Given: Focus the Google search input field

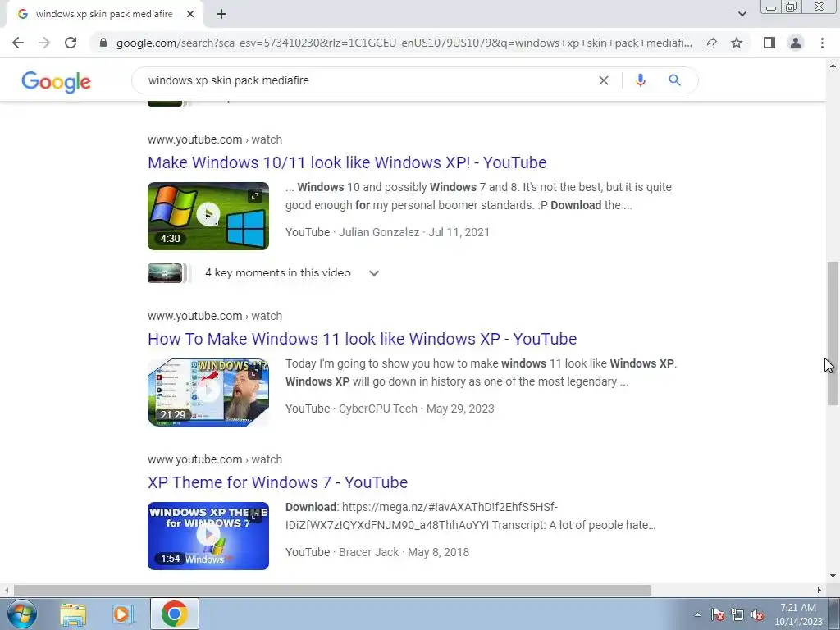Looking at the screenshot, I should (370, 80).
